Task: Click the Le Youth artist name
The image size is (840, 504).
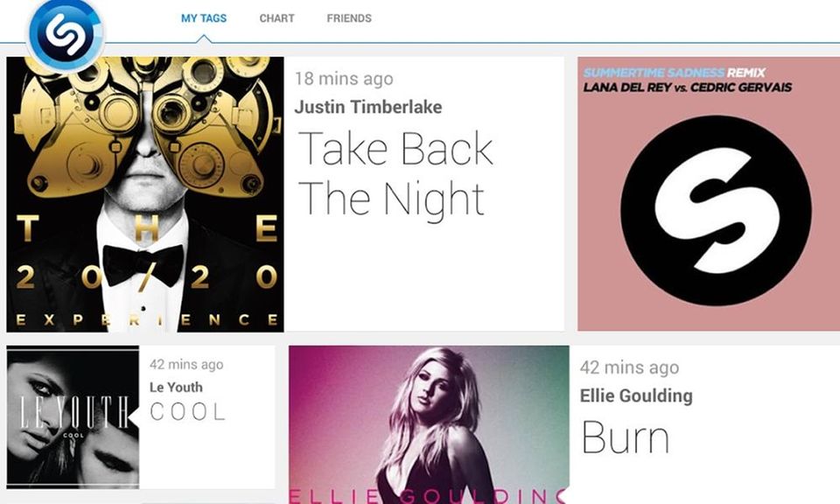Action: coord(176,388)
